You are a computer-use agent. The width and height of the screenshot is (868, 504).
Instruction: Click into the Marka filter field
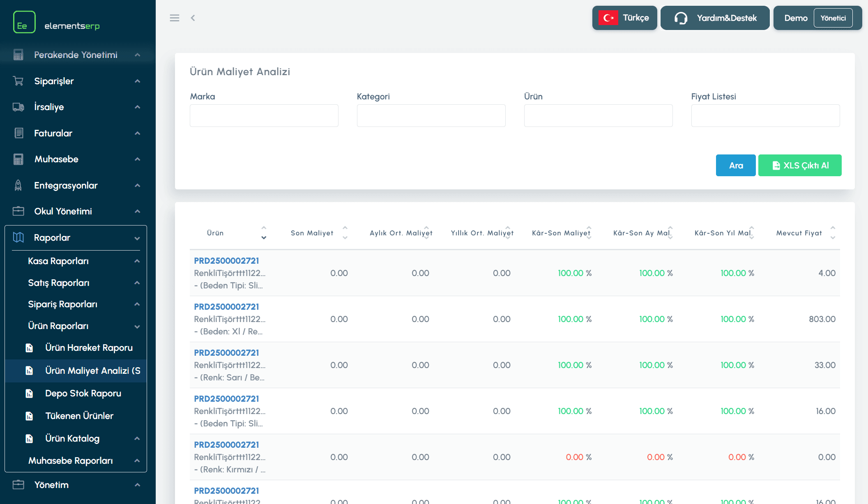point(264,116)
